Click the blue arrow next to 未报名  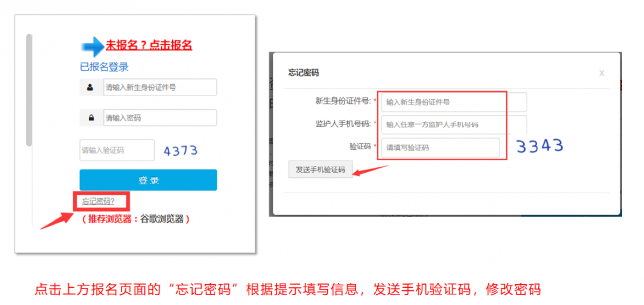tap(92, 46)
